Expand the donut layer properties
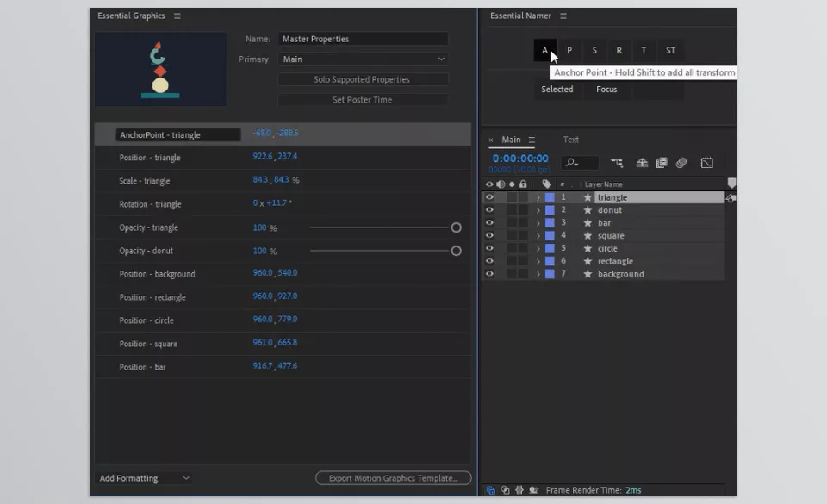The image size is (827, 504). pyautogui.click(x=538, y=210)
